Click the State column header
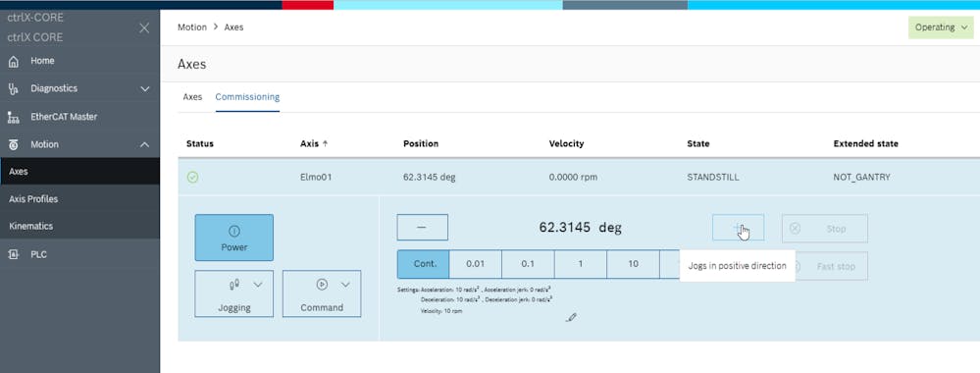 click(x=698, y=143)
